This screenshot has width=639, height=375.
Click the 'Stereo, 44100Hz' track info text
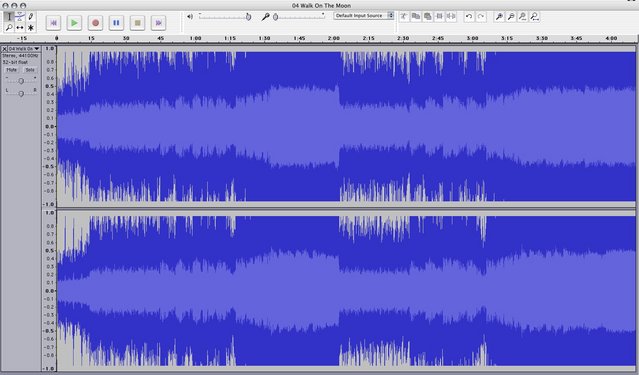tap(20, 56)
